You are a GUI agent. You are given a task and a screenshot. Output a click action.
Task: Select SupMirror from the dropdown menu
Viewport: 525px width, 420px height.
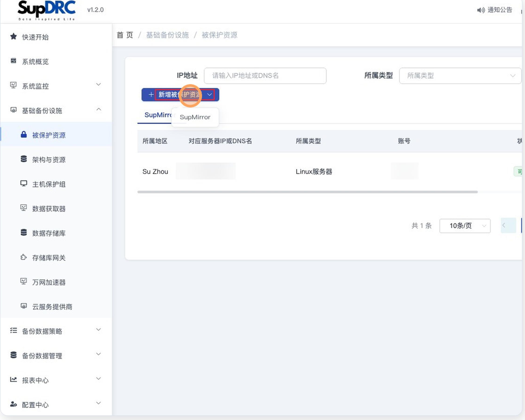coord(195,117)
